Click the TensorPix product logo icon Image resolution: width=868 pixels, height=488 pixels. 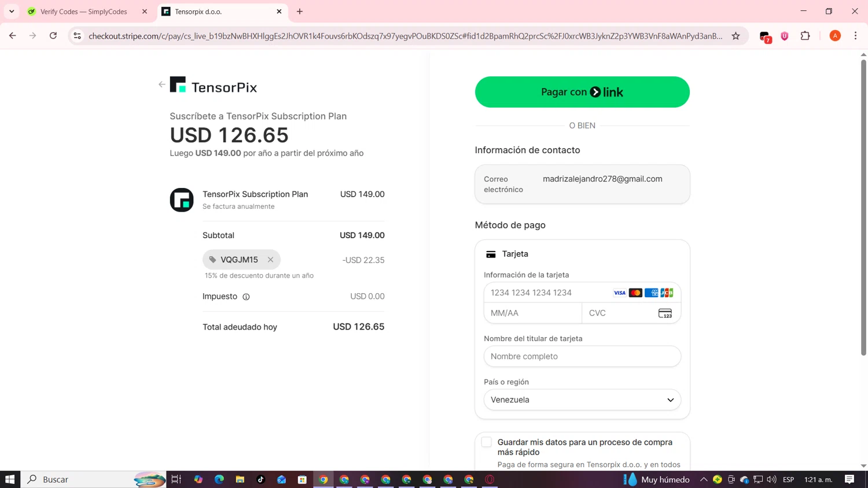182,200
